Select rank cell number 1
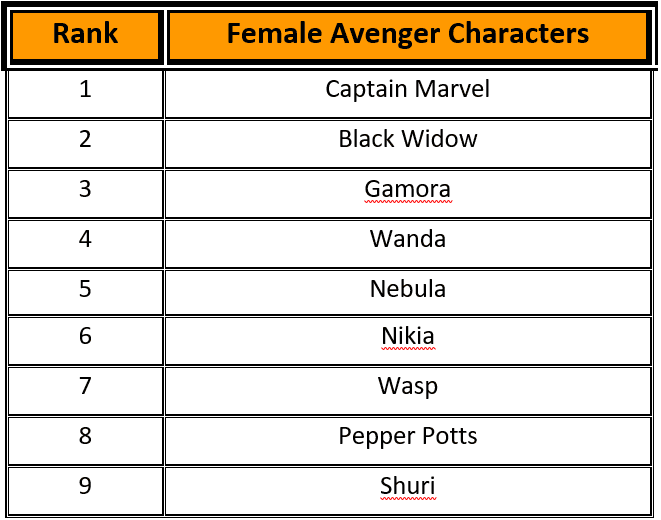 (x=86, y=94)
